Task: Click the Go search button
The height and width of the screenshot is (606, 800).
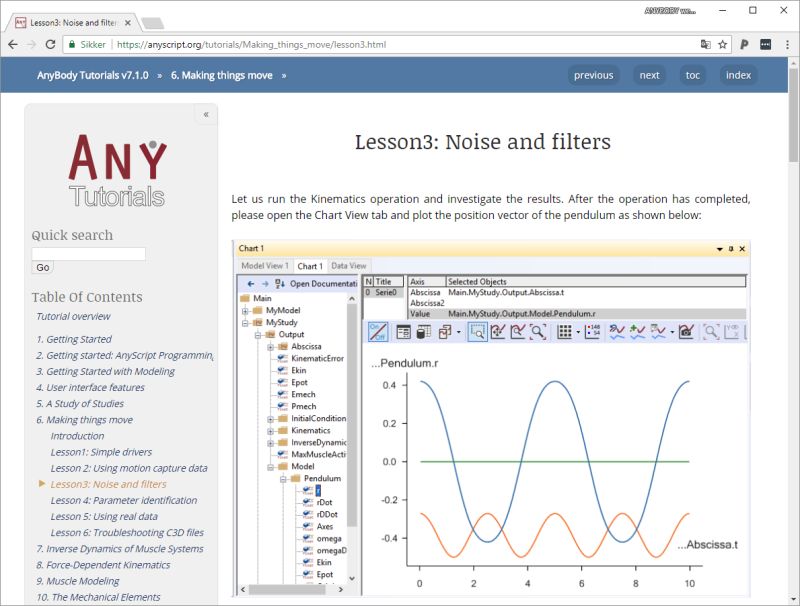Action: click(43, 267)
